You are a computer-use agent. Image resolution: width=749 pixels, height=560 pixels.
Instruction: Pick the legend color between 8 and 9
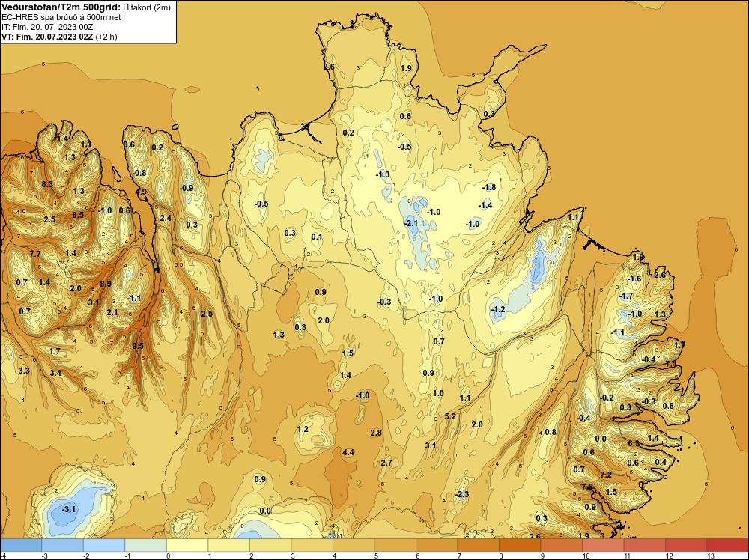(x=519, y=545)
